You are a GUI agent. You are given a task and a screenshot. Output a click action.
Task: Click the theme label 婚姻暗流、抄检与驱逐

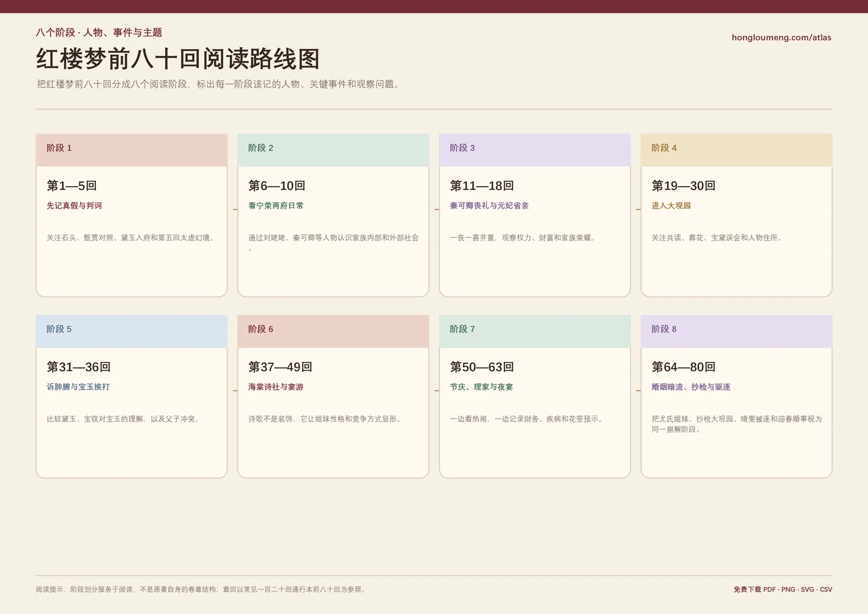click(691, 386)
